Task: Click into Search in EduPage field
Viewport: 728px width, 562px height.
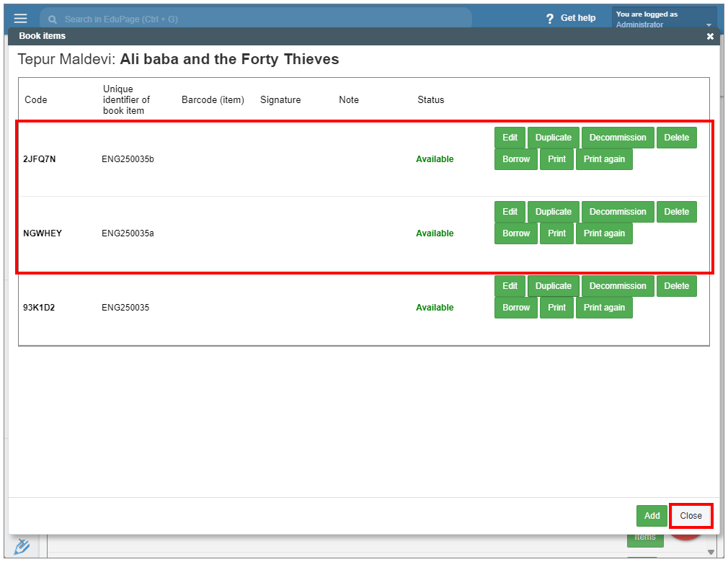Action: [252, 19]
